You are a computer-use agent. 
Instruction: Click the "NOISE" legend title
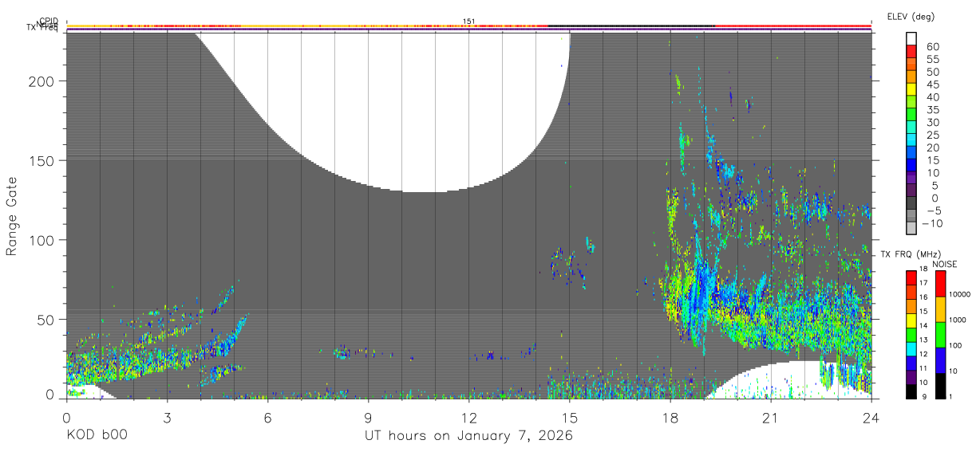[944, 265]
